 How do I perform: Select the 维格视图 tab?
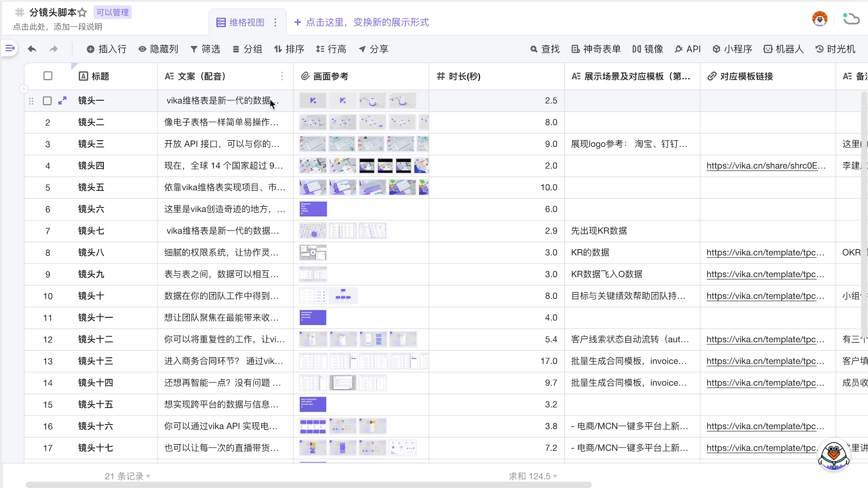tap(246, 22)
